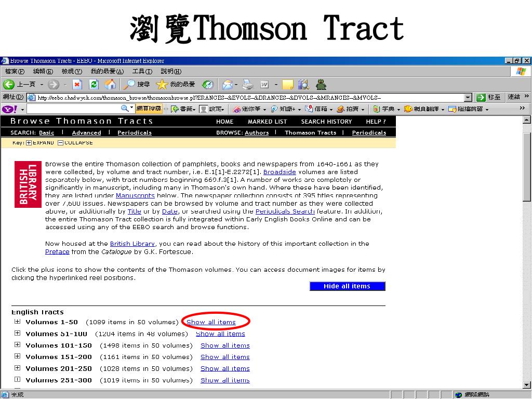Click the HELP ? link
532x399 pixels.
[x=376, y=122]
